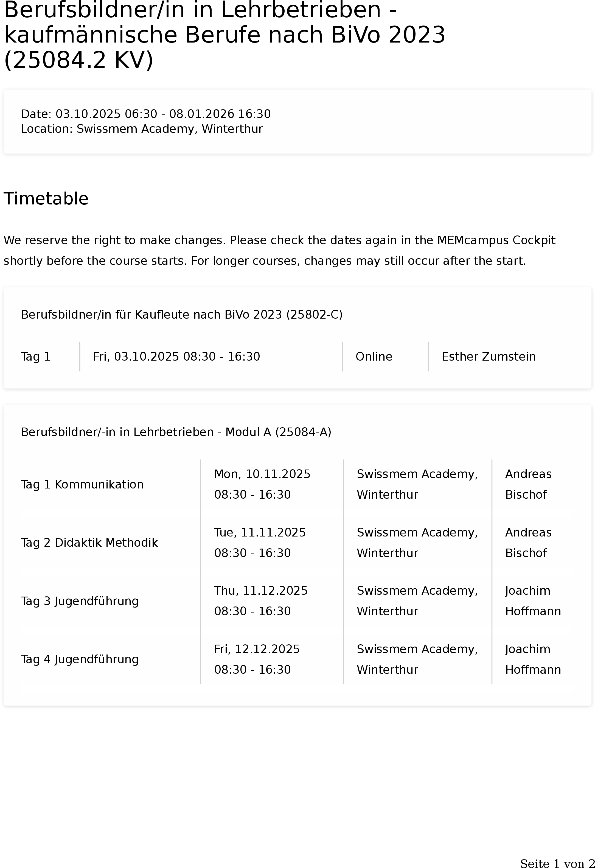
Task: Click the course title heading Berufsbildner/in in Lehrbetrieben
Action: coord(224,35)
